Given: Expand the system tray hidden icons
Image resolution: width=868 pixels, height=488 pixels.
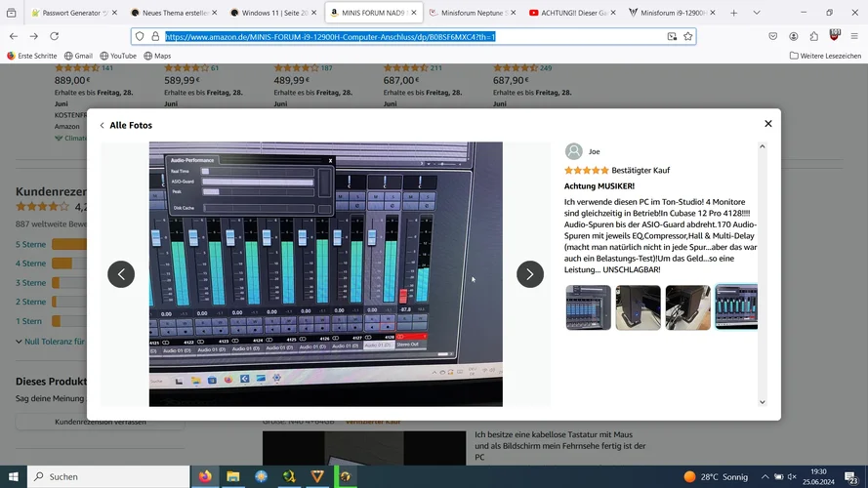Looking at the screenshot, I should [765, 477].
